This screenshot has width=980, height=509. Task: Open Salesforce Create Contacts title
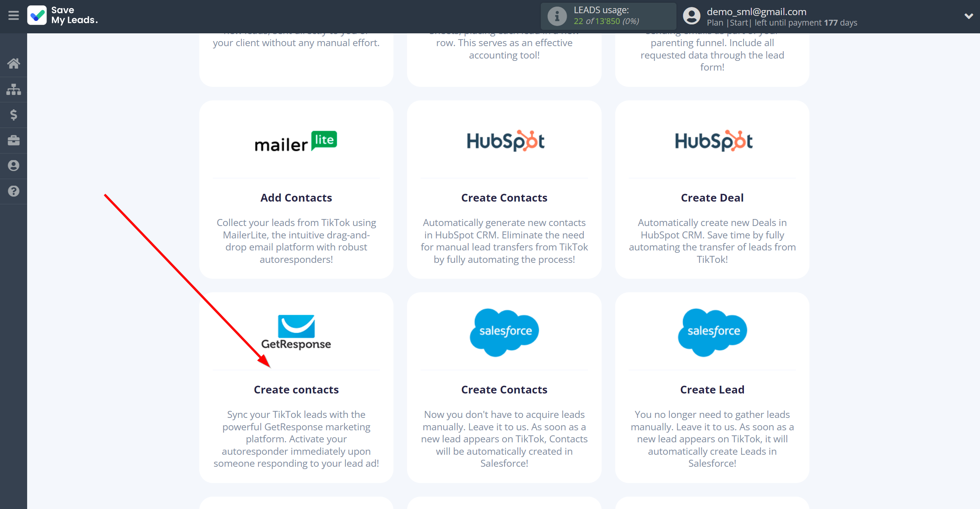(504, 390)
